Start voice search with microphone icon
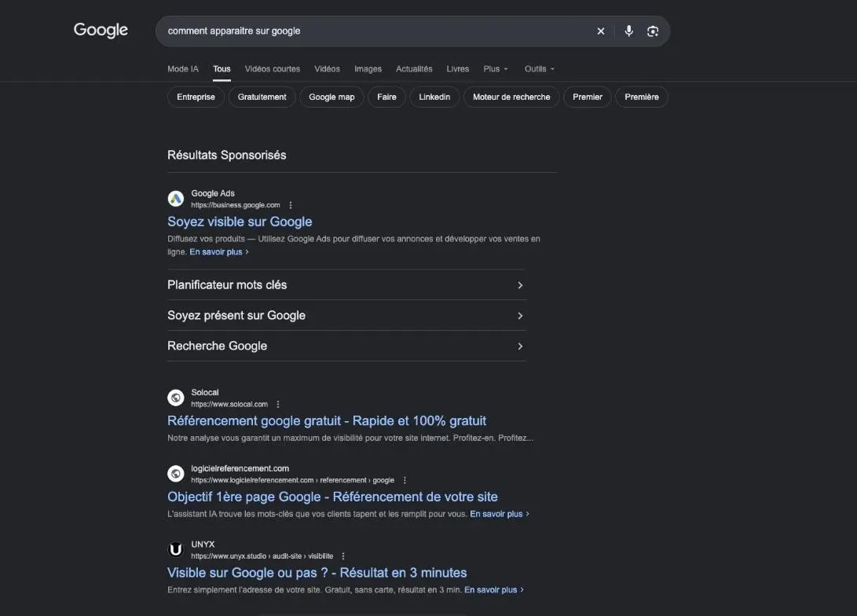857x616 pixels. tap(629, 31)
